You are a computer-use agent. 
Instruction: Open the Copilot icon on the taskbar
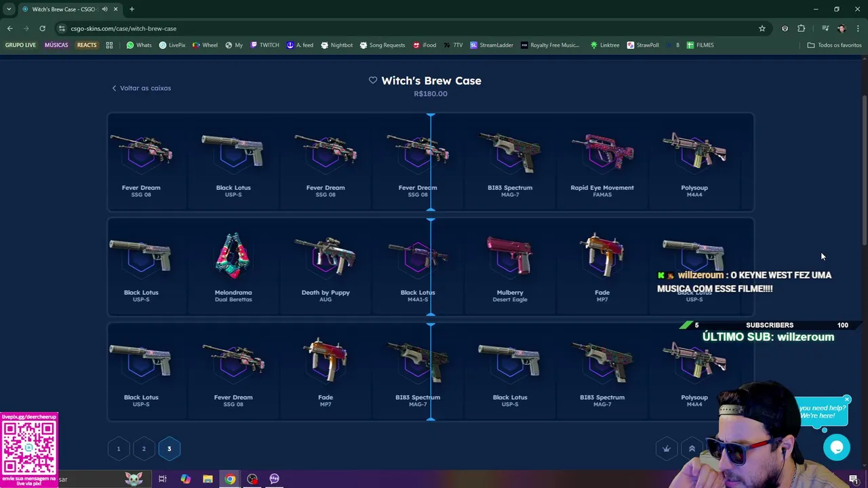click(x=185, y=479)
